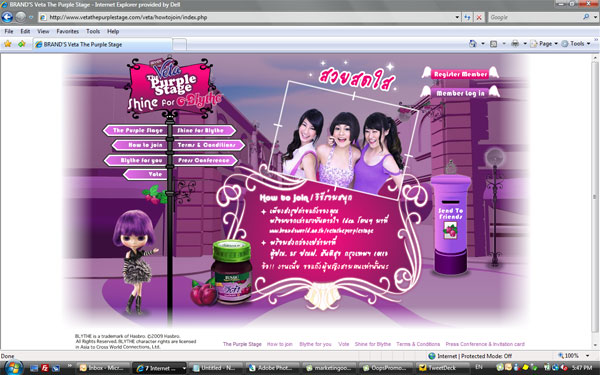Click the Press Conference signpost arrow
This screenshot has height=375, width=600.
206,160
